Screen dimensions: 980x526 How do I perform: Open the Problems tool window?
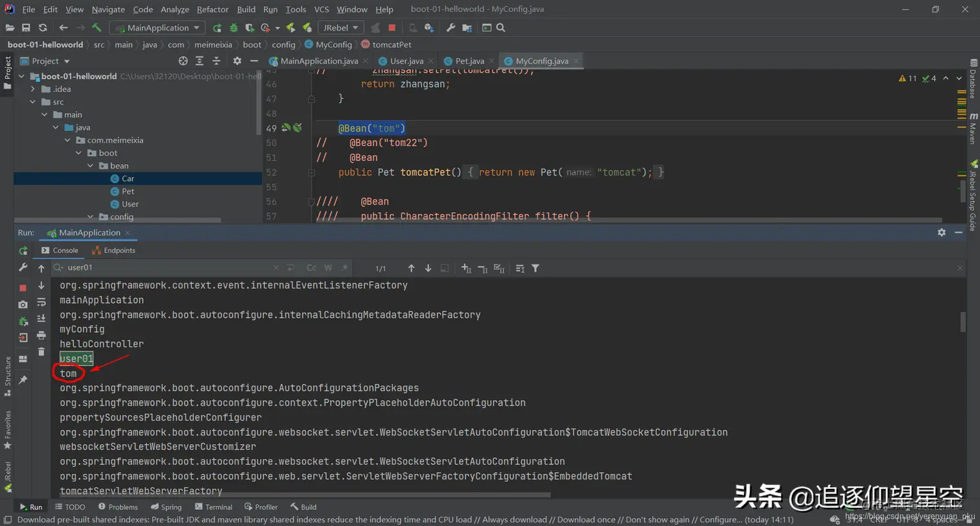[117, 507]
